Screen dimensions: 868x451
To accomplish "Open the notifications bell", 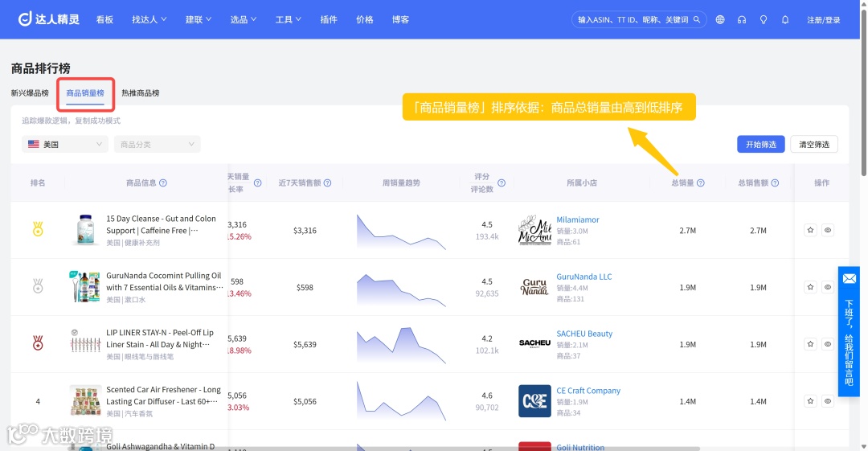I will coord(785,19).
